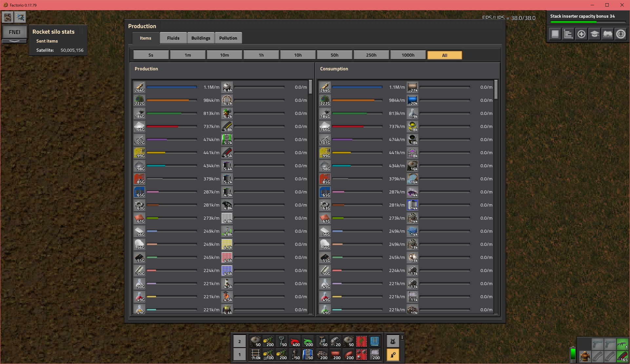This screenshot has height=364, width=630.
Task: Select the 10m time range
Action: [225, 55]
